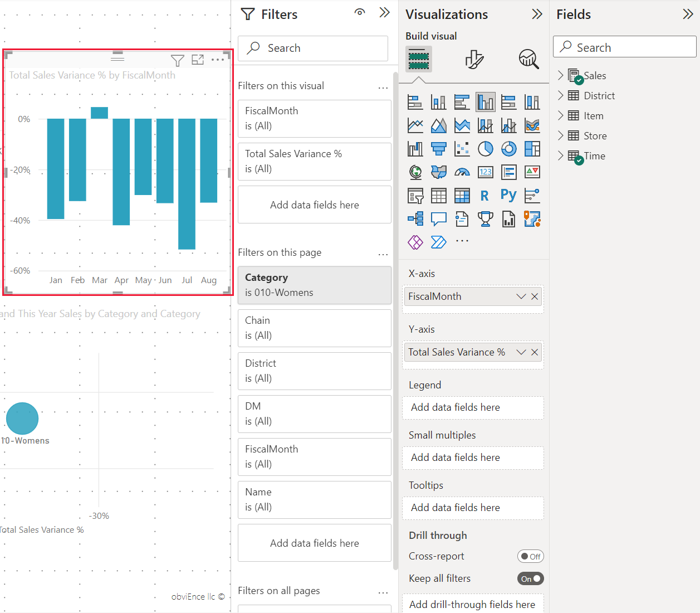Remove Total Sales Variance % from Y-axis

535,352
